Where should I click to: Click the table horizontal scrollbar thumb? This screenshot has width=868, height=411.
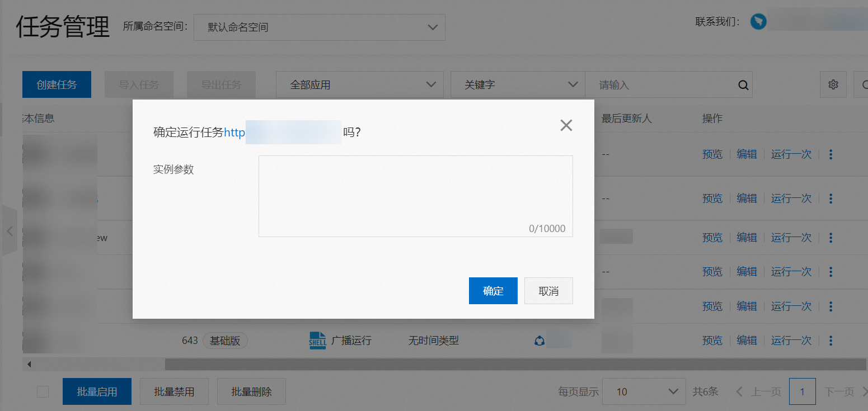[515, 364]
